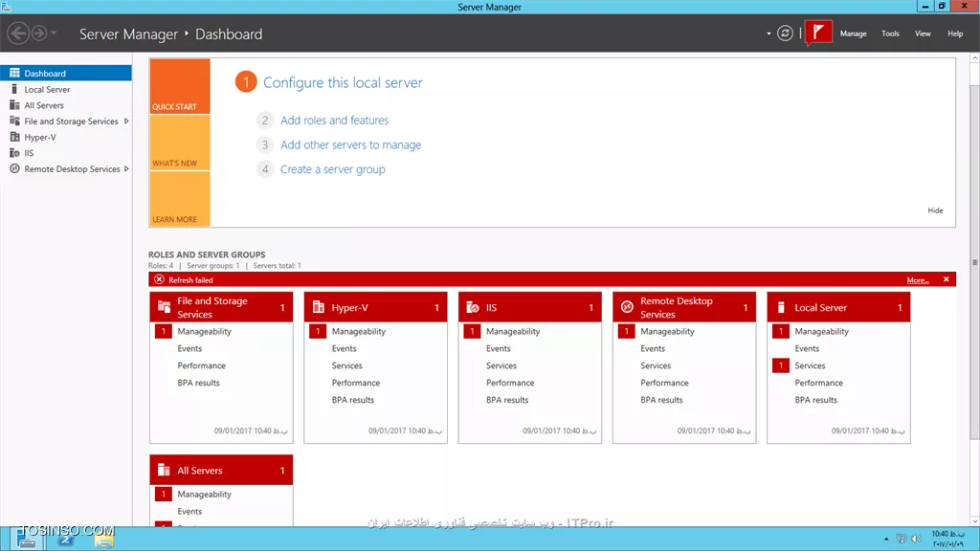The image size is (980, 551).
Task: Open the Manage menu
Action: (x=853, y=33)
